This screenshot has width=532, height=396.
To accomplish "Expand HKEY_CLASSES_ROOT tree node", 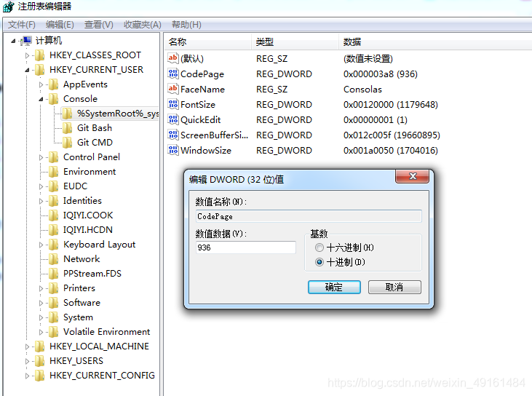I will (x=27, y=55).
